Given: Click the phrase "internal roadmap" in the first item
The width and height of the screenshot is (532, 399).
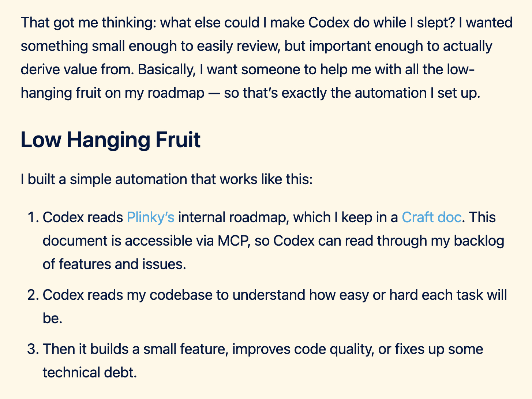Looking at the screenshot, I should click(x=231, y=217).
